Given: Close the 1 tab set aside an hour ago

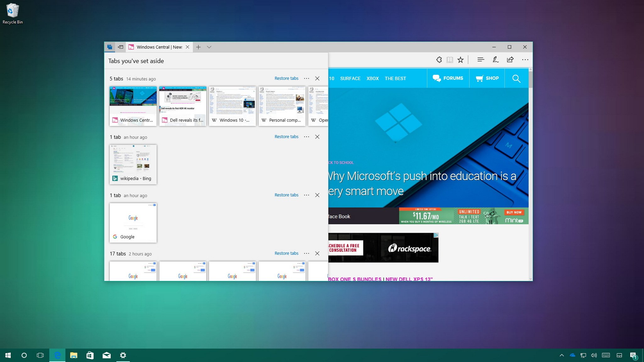Looking at the screenshot, I should click(x=317, y=137).
